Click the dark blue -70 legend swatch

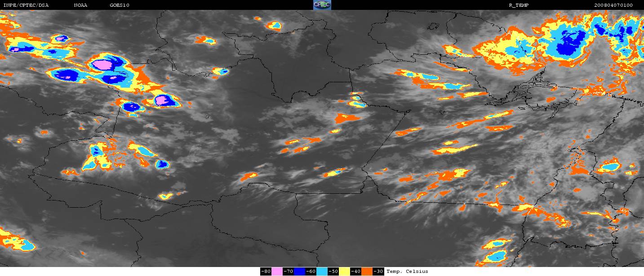point(300,272)
